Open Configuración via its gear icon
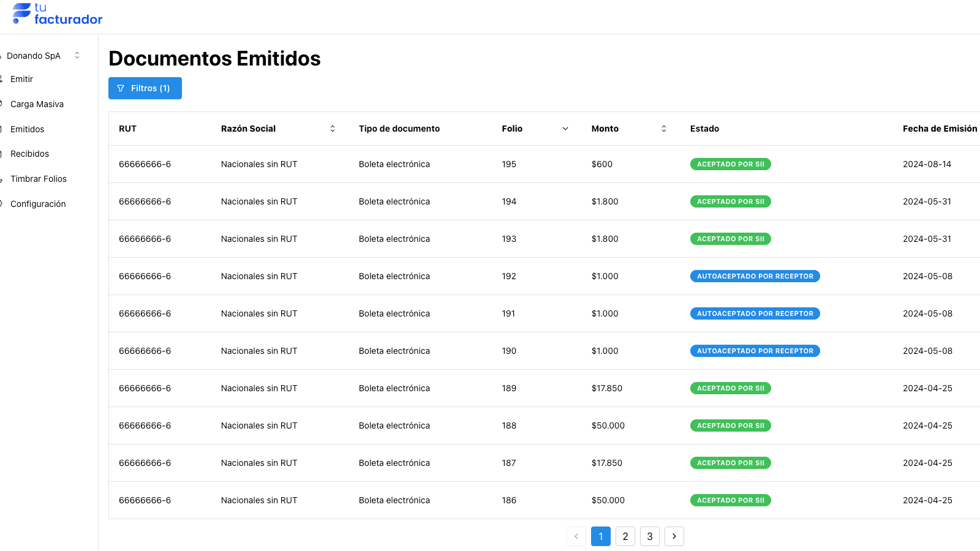Image resolution: width=980 pixels, height=551 pixels. pos(2,204)
